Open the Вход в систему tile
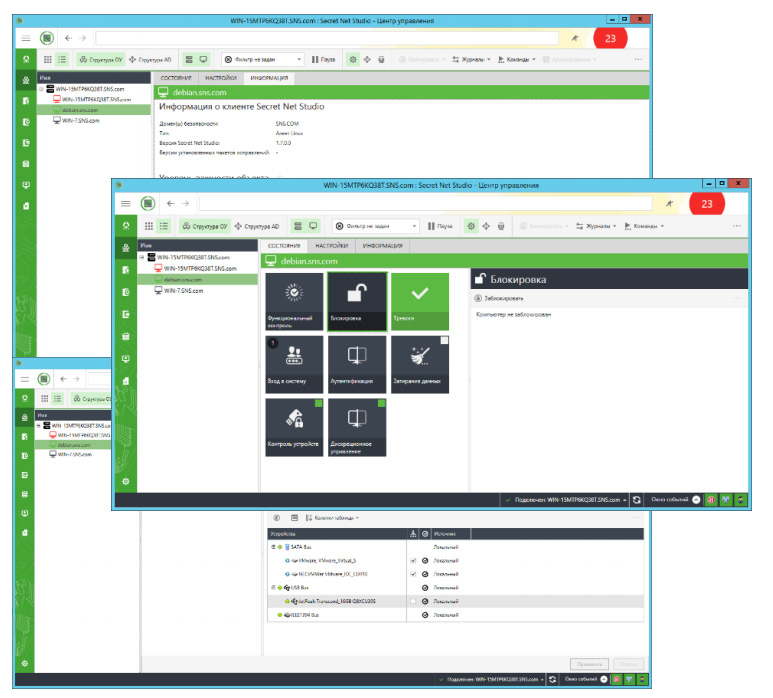The width and height of the screenshot is (773, 698). tap(294, 364)
